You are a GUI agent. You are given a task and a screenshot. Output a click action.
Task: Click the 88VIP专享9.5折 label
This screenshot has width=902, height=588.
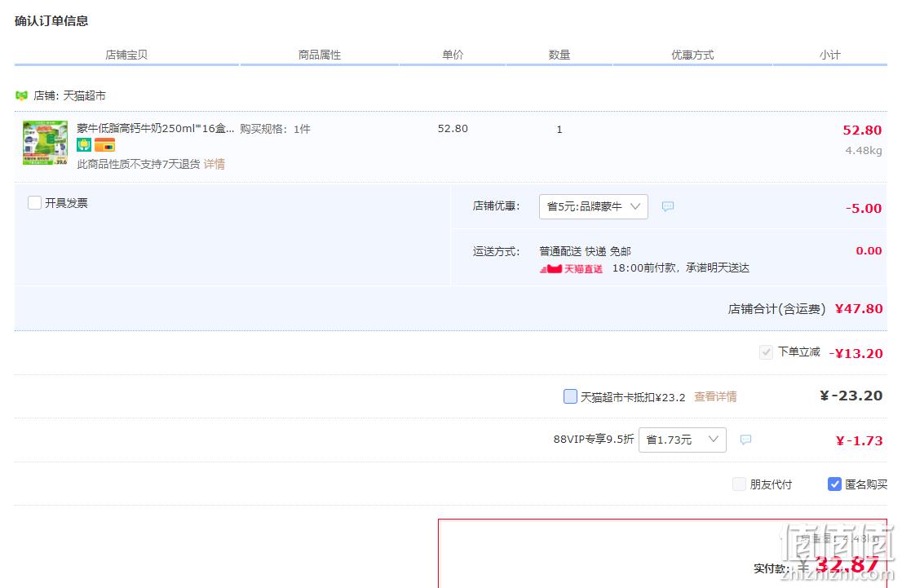tap(594, 439)
